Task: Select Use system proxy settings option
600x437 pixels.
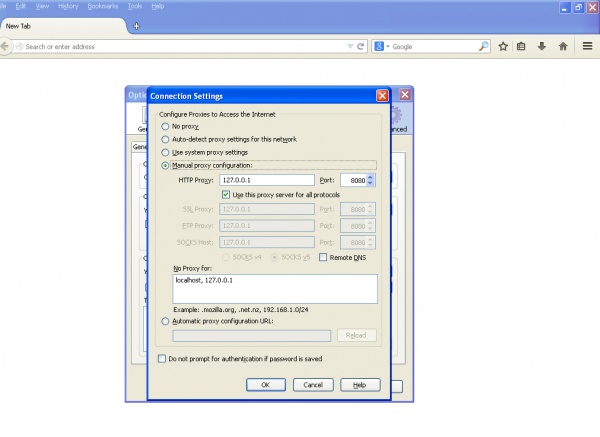Action: (165, 152)
